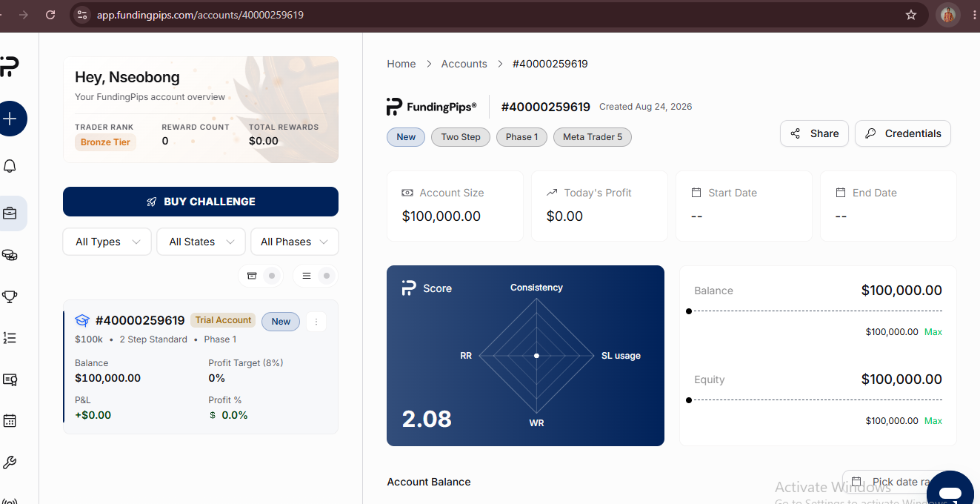Click the Bronze Tier rank badge
Screen dimensions: 980x504
pyautogui.click(x=105, y=142)
